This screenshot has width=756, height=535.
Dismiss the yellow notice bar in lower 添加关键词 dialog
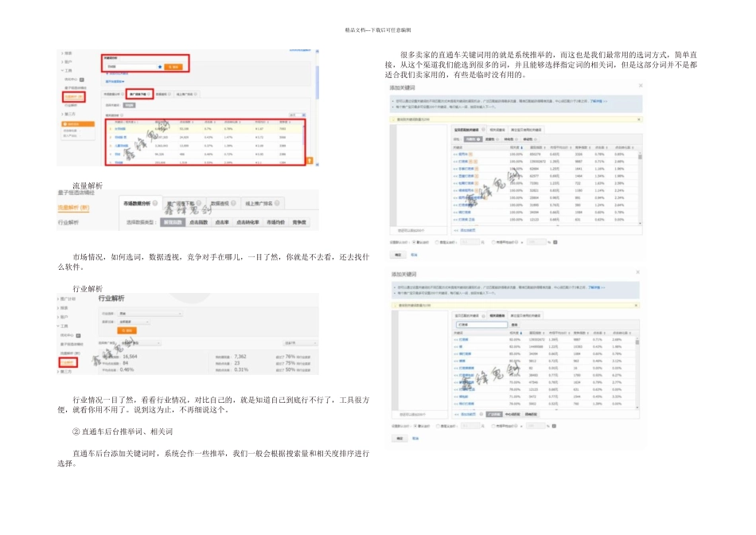pyautogui.click(x=636, y=306)
